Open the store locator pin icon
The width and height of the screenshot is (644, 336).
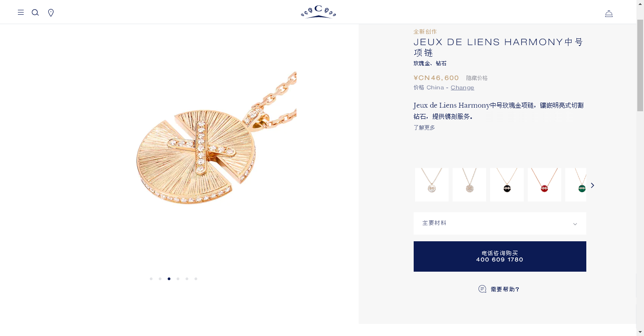click(x=51, y=13)
